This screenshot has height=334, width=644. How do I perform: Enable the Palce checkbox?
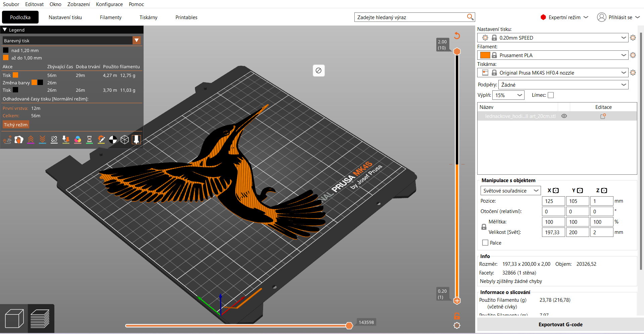click(485, 243)
